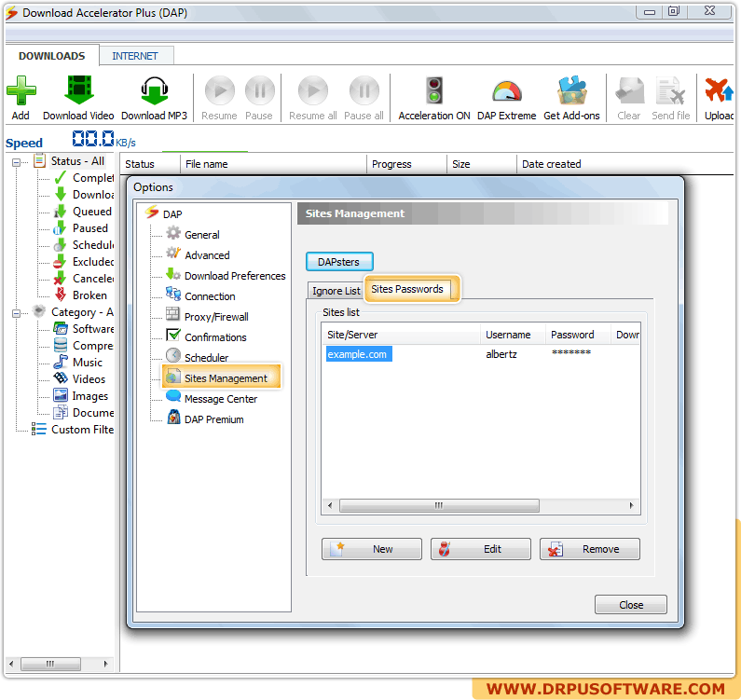The width and height of the screenshot is (741, 700).
Task: Select Documents category
Action: (84, 413)
